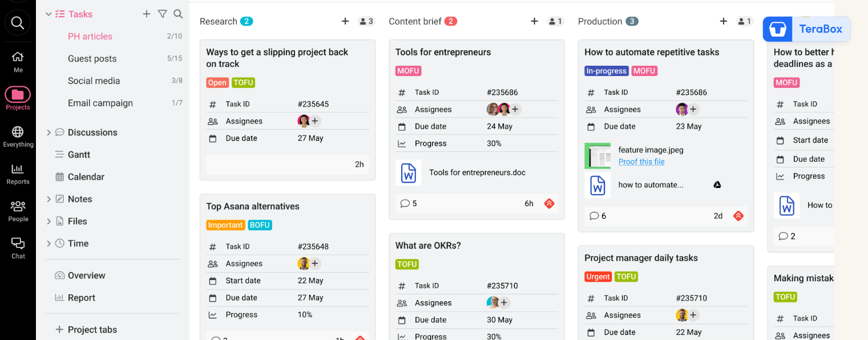Image resolution: width=868 pixels, height=340 pixels.
Task: Open Chat in the left rail
Action: (18, 248)
